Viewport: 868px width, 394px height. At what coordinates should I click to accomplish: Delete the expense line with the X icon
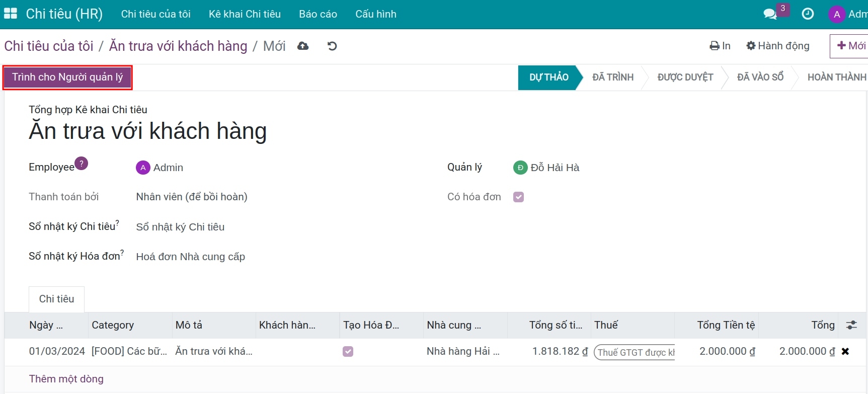pyautogui.click(x=845, y=351)
